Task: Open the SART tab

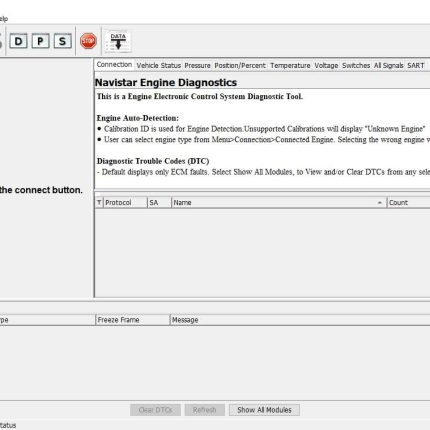Action: [x=415, y=65]
